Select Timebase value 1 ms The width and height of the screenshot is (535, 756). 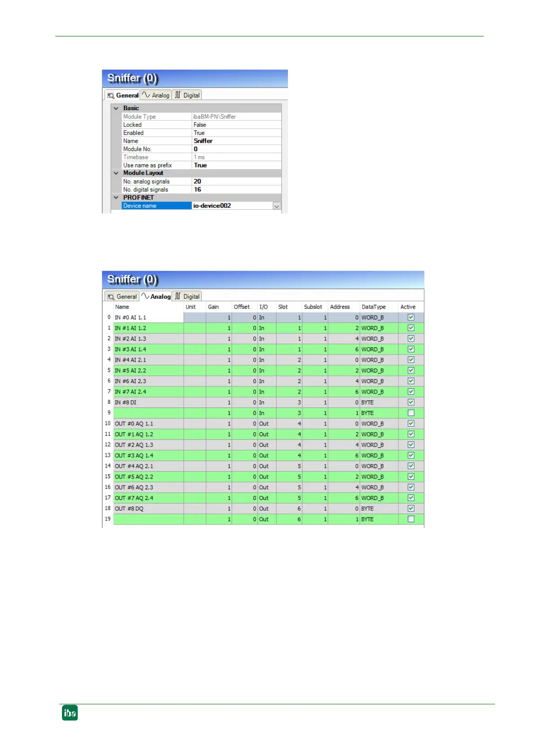pos(236,157)
